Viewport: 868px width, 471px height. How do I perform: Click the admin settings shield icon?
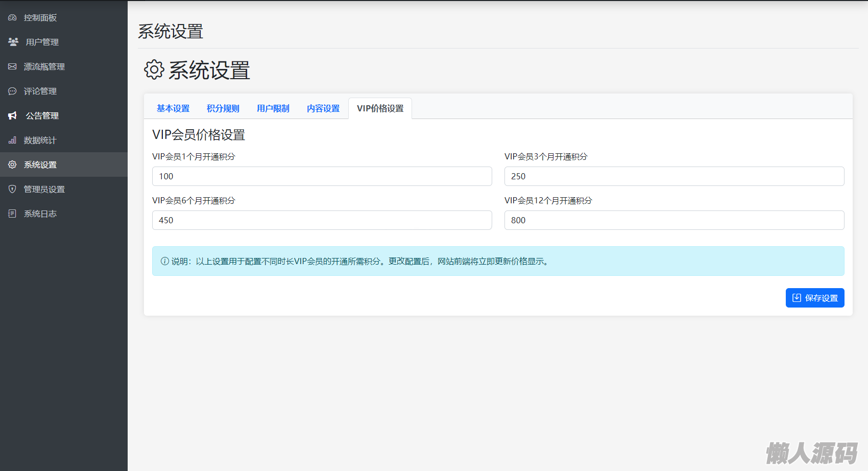coord(12,189)
